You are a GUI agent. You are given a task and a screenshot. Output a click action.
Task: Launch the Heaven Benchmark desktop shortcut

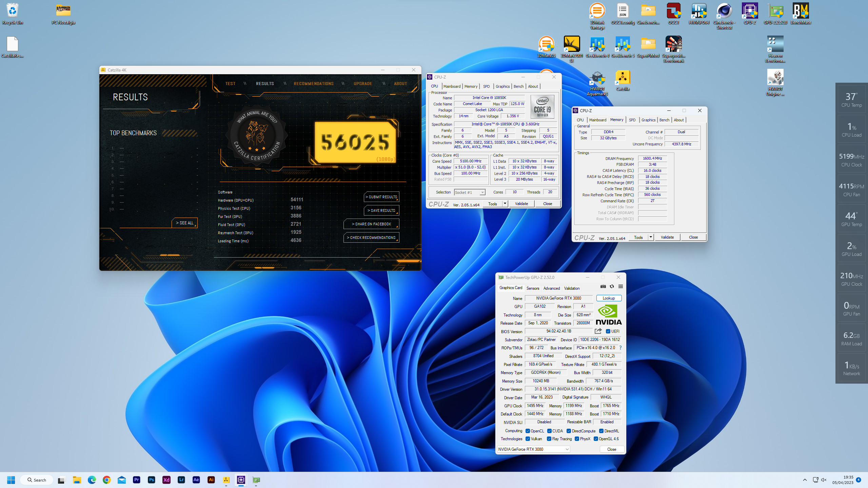tap(775, 49)
